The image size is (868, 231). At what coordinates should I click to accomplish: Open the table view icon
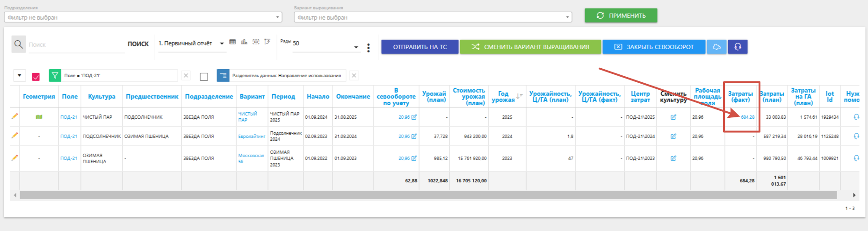pyautogui.click(x=232, y=42)
